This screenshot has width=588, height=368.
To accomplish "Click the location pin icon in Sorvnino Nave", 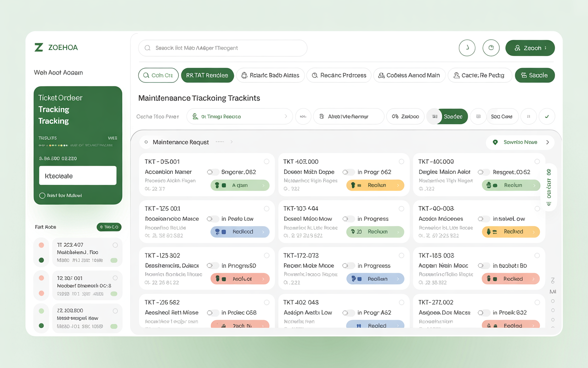I will point(495,143).
